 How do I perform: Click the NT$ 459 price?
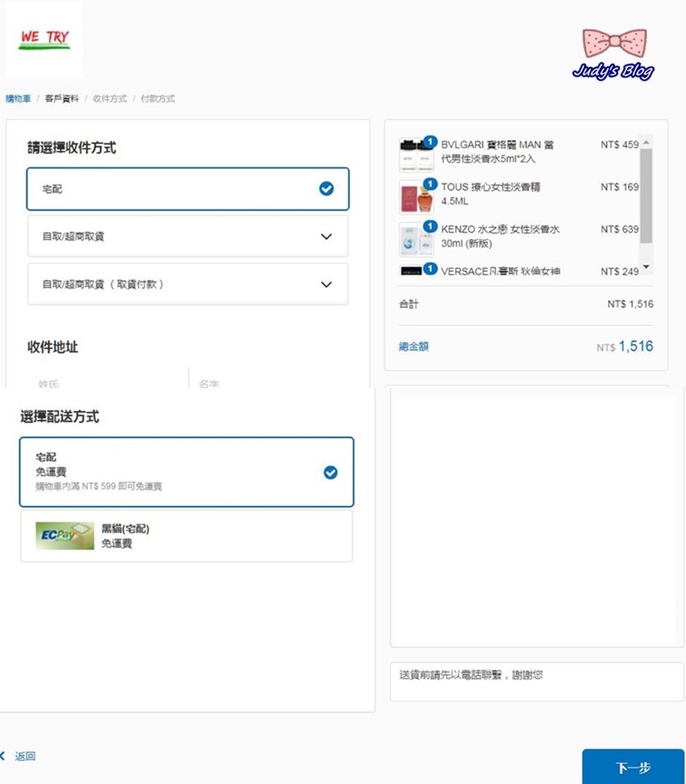pos(619,145)
